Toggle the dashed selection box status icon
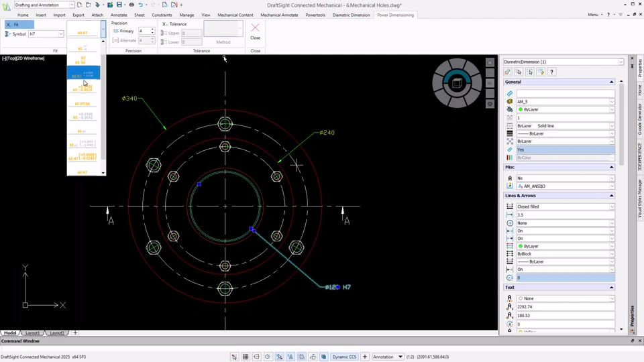This screenshot has width=644, height=362. point(301,357)
